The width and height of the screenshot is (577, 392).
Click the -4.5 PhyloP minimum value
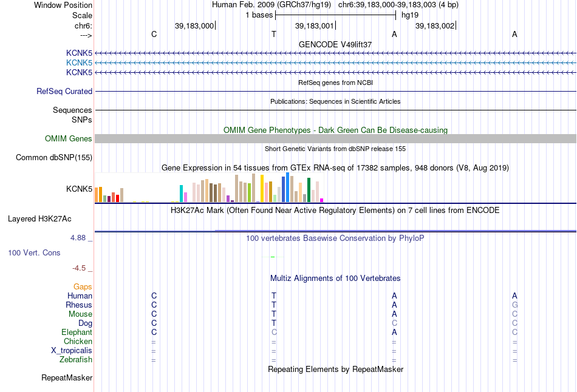click(79, 268)
